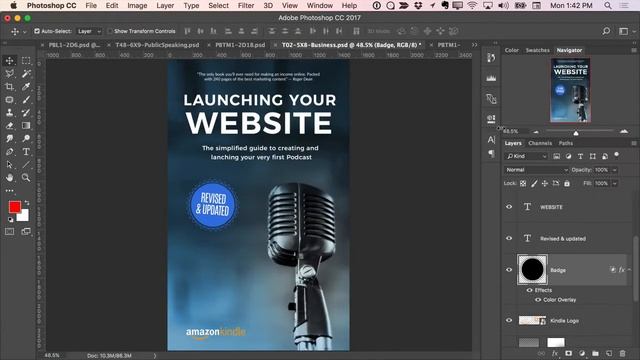The width and height of the screenshot is (640, 360).
Task: Hide the Badge layer
Action: coord(509,270)
